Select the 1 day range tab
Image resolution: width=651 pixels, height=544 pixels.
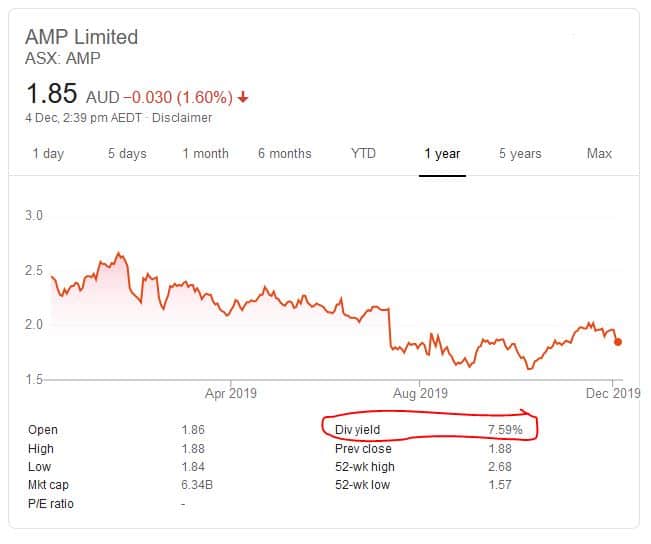click(48, 154)
